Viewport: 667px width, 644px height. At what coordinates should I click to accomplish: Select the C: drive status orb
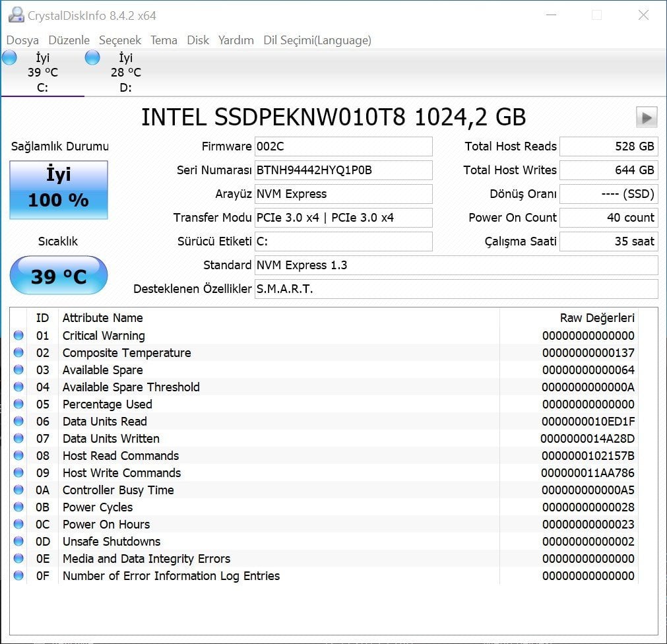(x=9, y=58)
